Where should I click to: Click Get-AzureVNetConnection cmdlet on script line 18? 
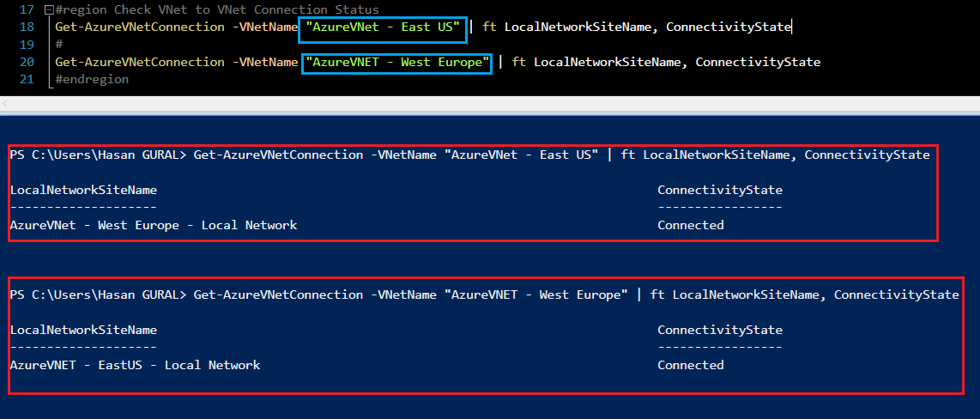[x=140, y=27]
